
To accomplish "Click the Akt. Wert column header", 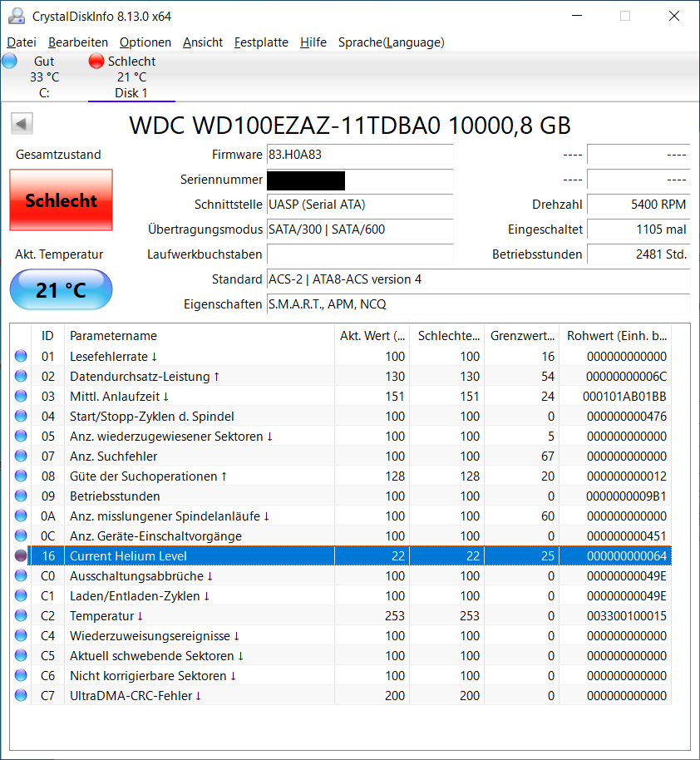I will (x=372, y=336).
